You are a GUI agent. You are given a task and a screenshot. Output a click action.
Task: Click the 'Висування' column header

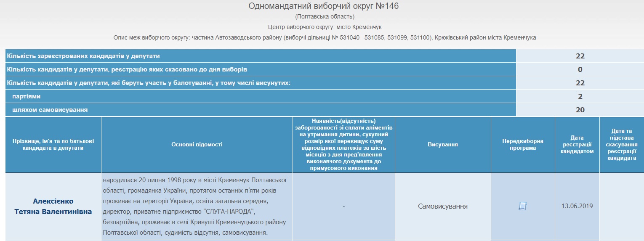tap(443, 144)
